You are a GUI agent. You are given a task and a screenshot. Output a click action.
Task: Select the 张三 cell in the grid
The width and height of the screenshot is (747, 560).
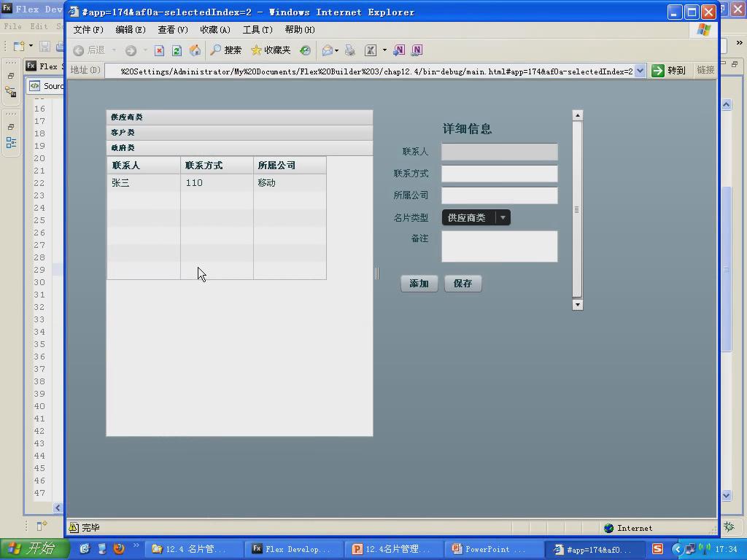144,183
